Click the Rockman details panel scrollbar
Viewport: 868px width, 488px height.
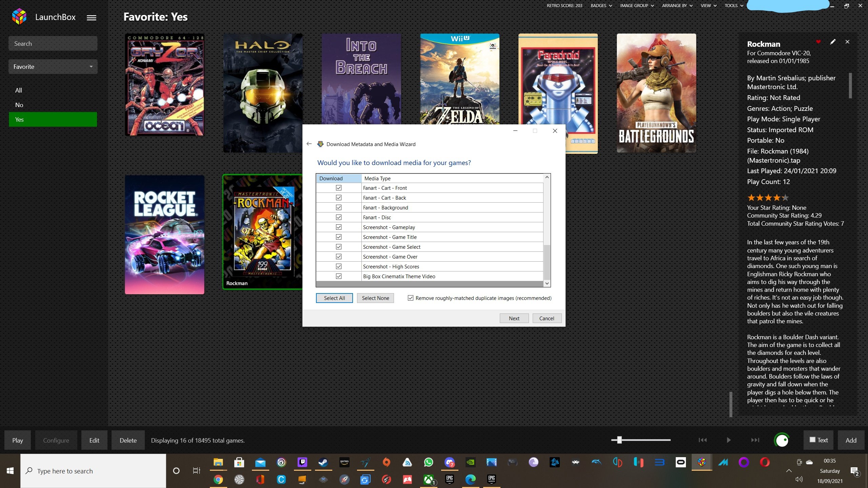[850, 86]
